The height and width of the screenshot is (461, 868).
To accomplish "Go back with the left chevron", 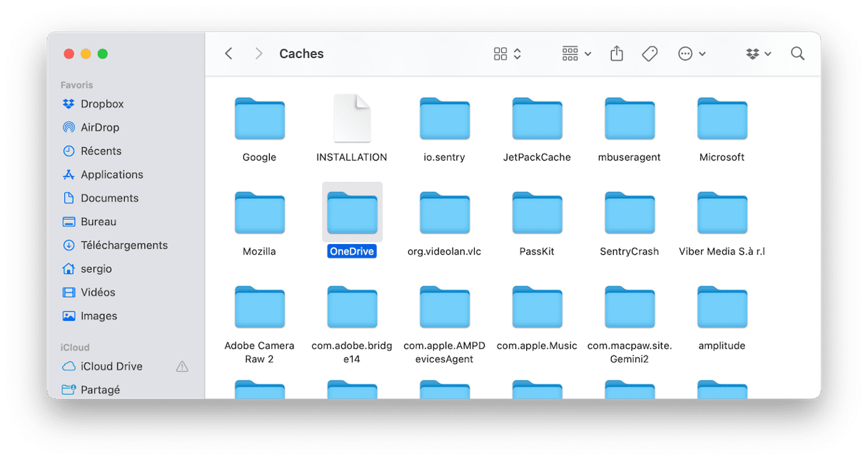I will pyautogui.click(x=228, y=54).
